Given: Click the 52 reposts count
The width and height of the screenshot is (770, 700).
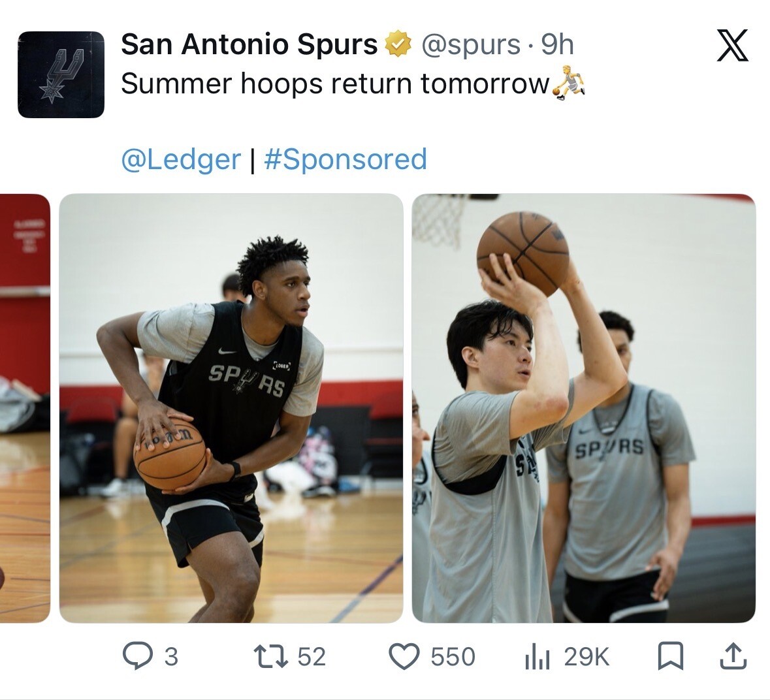Looking at the screenshot, I should [312, 657].
